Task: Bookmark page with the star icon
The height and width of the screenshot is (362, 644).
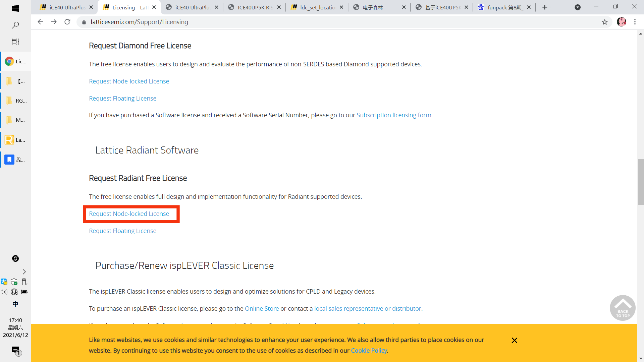Action: (604, 22)
